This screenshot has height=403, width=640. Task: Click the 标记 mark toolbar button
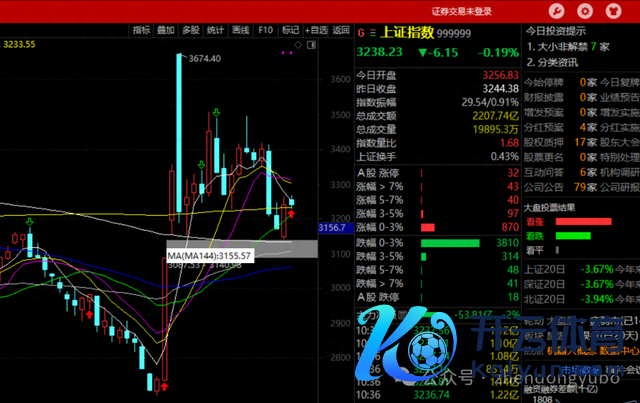pos(290,31)
